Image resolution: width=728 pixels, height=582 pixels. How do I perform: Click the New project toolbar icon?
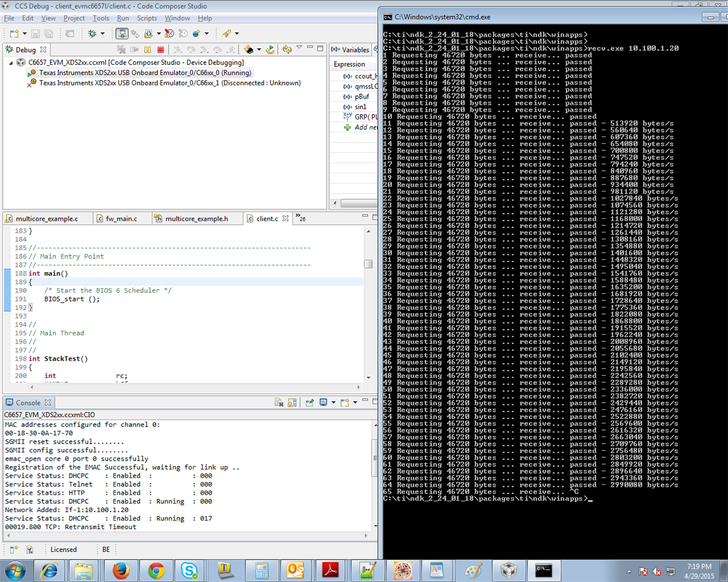[x=14, y=34]
